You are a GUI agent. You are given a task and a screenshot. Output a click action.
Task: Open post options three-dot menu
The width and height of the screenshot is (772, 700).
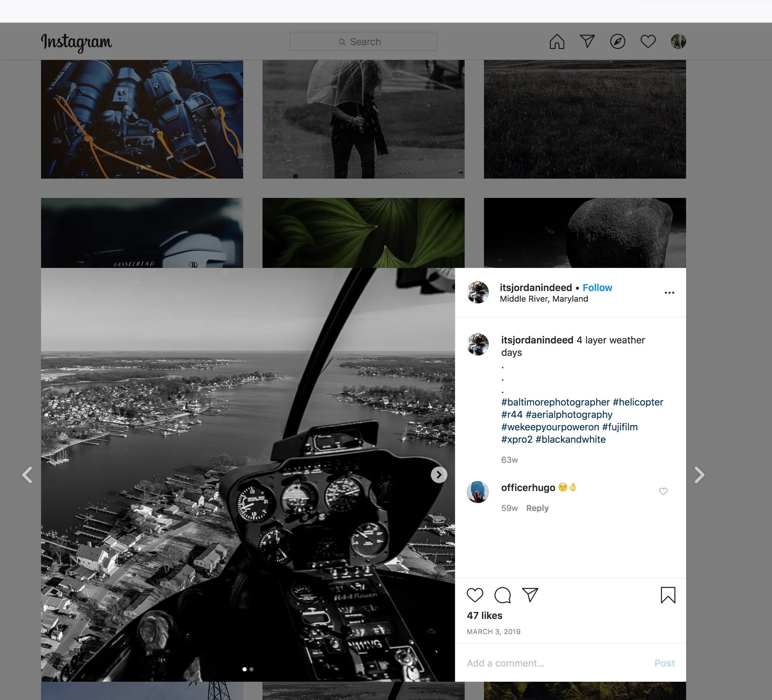pyautogui.click(x=669, y=293)
